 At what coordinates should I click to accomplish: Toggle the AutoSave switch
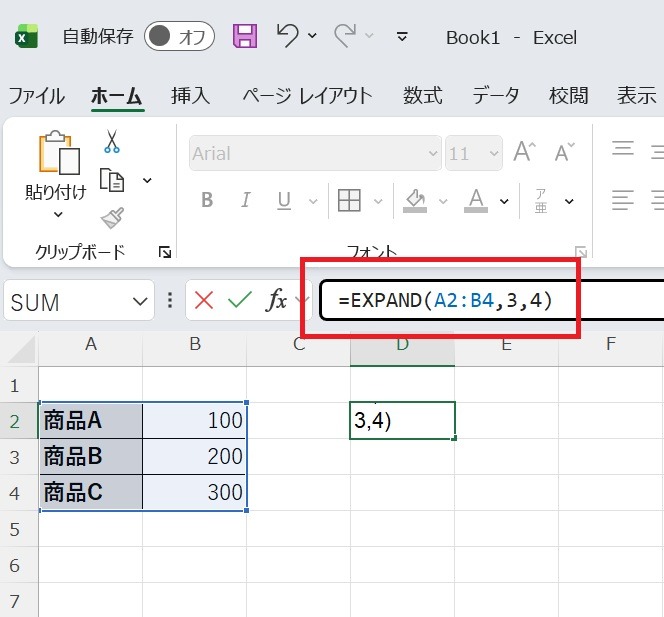coord(179,36)
